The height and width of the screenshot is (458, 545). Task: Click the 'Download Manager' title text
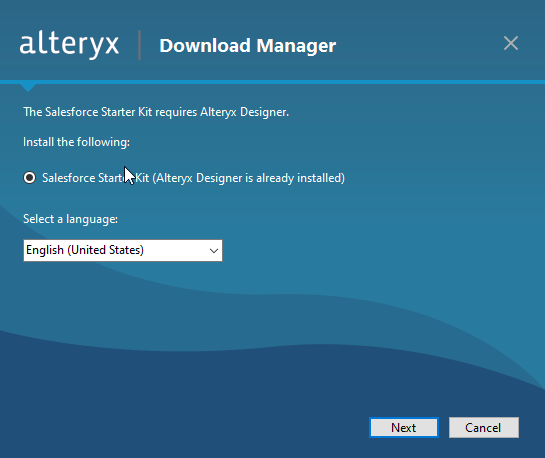coord(247,46)
